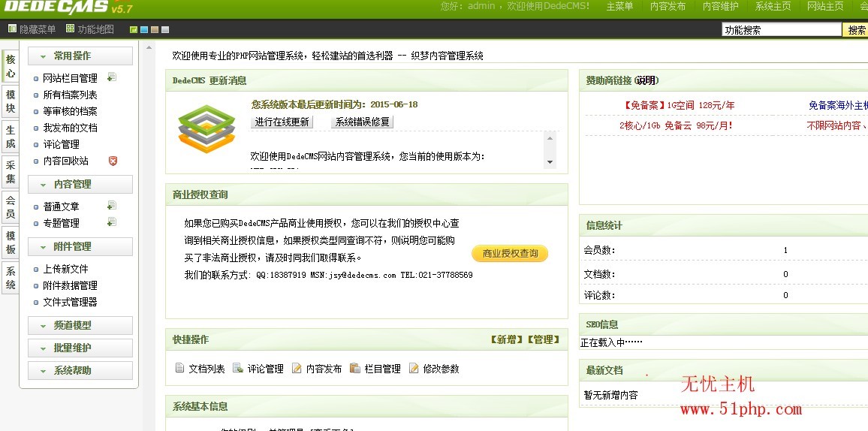Click the 修改参数 shortcut icon

coord(414,368)
